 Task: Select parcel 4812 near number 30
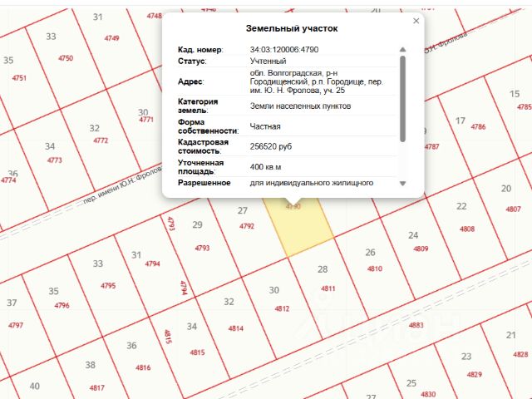click(x=282, y=308)
